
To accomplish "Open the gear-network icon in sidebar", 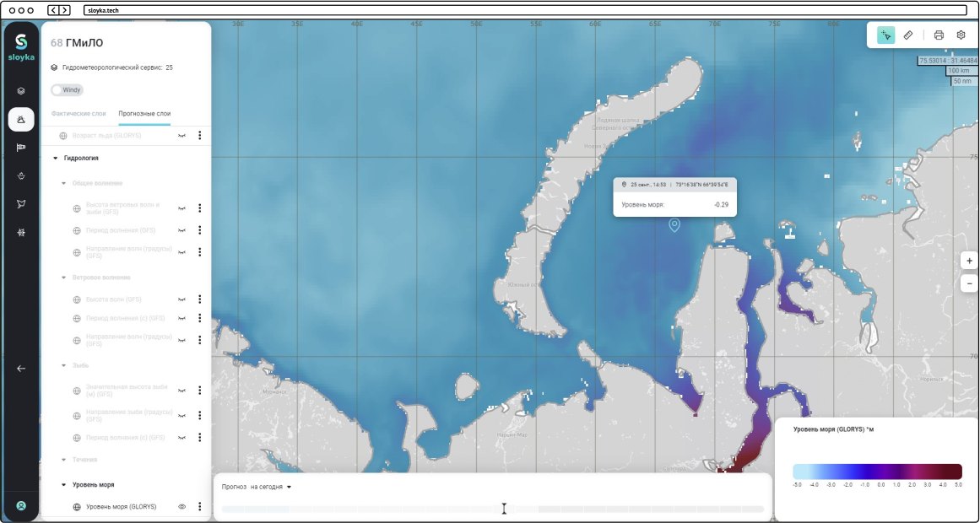I will click(21, 233).
